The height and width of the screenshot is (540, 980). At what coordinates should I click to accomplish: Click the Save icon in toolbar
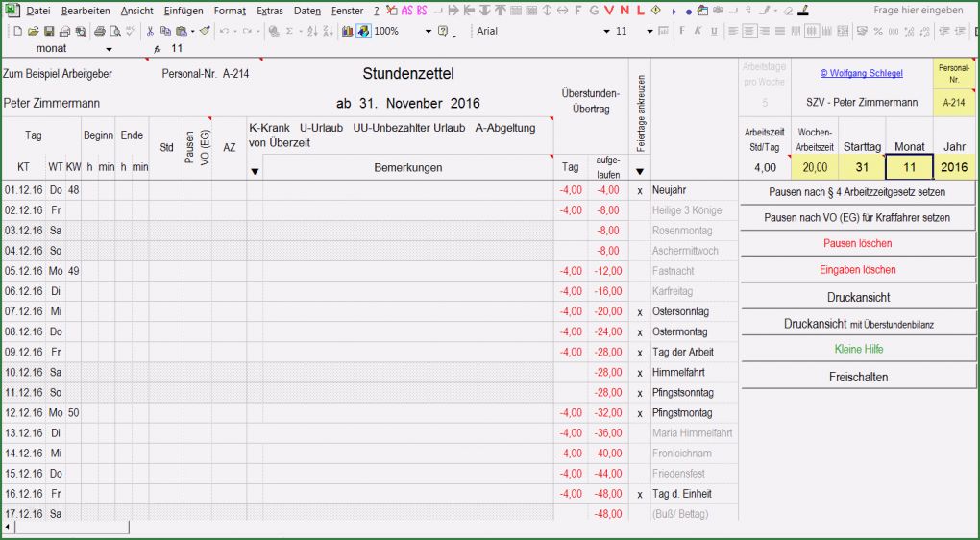click(x=48, y=31)
